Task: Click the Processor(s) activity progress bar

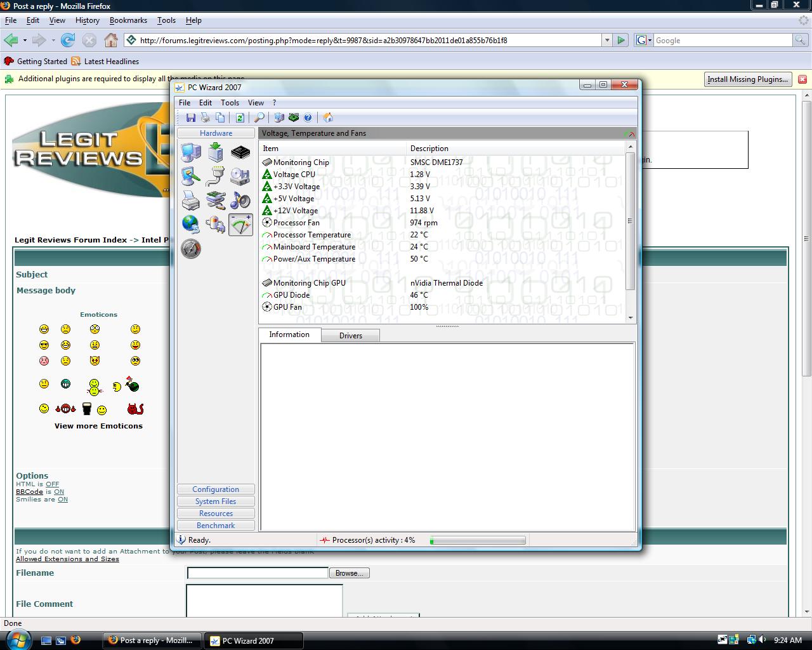Action: (x=478, y=540)
